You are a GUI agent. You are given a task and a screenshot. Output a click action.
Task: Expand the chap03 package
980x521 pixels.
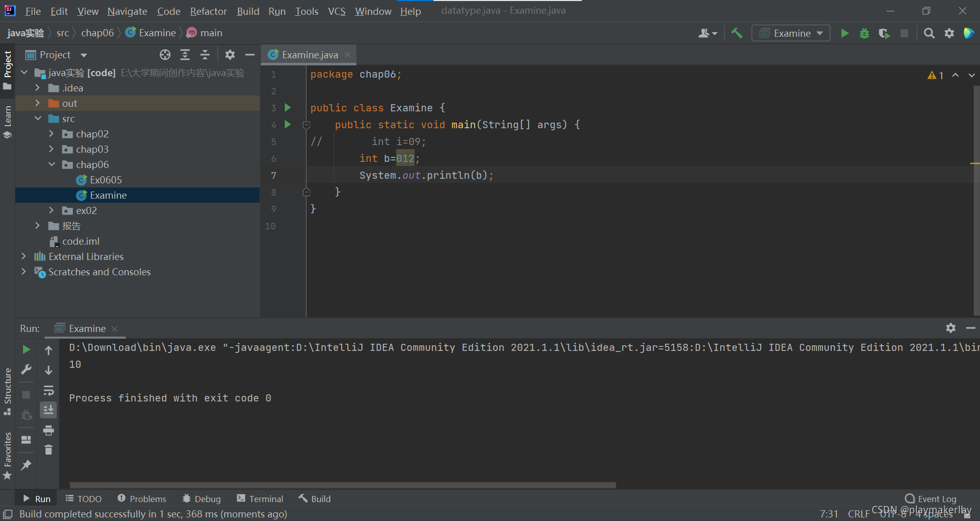click(51, 149)
